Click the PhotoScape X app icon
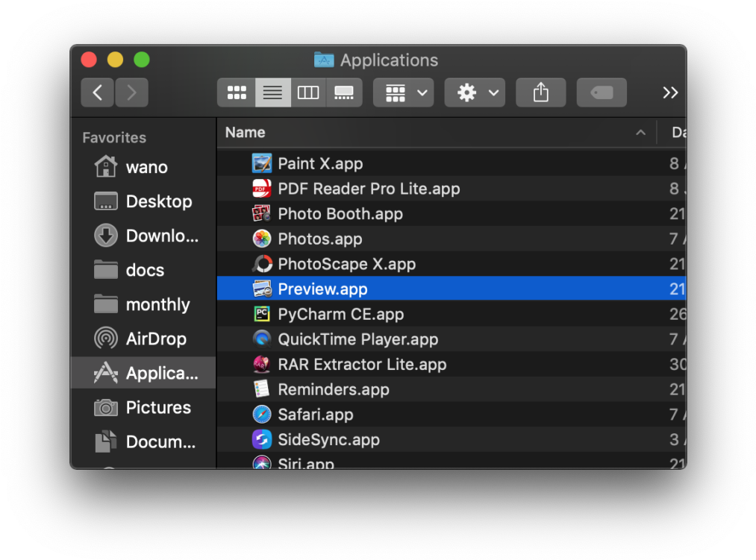 [x=262, y=264]
